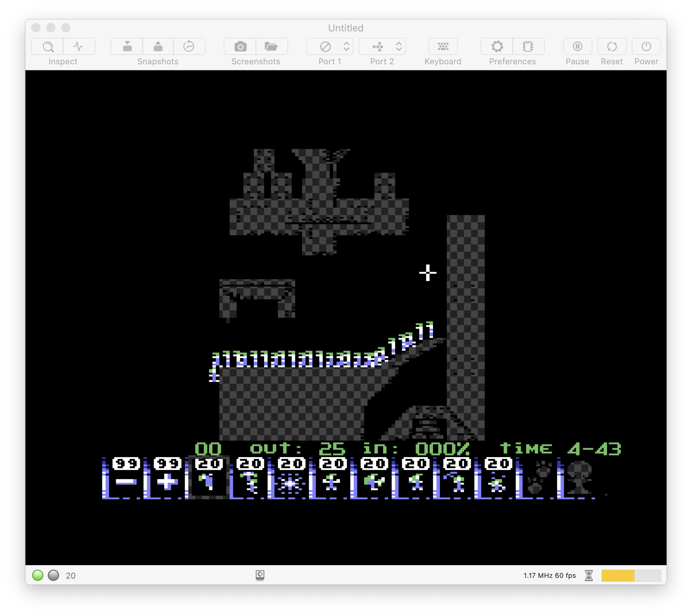This screenshot has width=692, height=616.
Task: Select the Floater umbrella skill icon
Action: [250, 478]
